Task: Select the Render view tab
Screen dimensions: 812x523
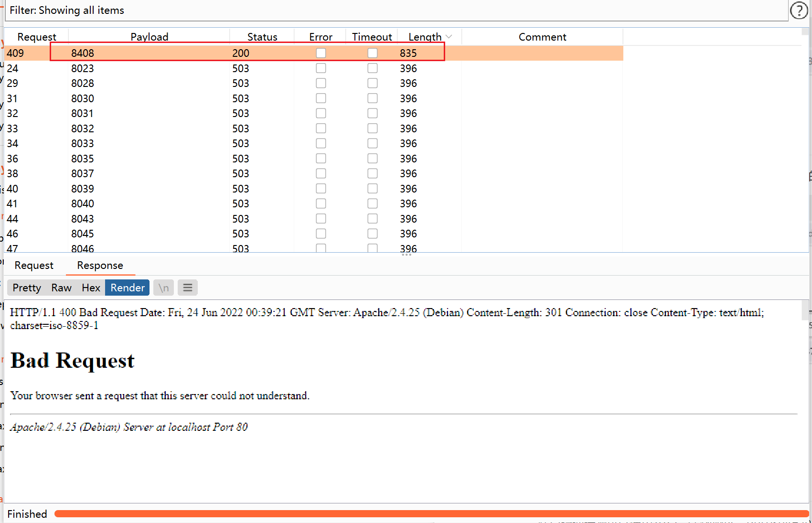Action: pos(128,288)
